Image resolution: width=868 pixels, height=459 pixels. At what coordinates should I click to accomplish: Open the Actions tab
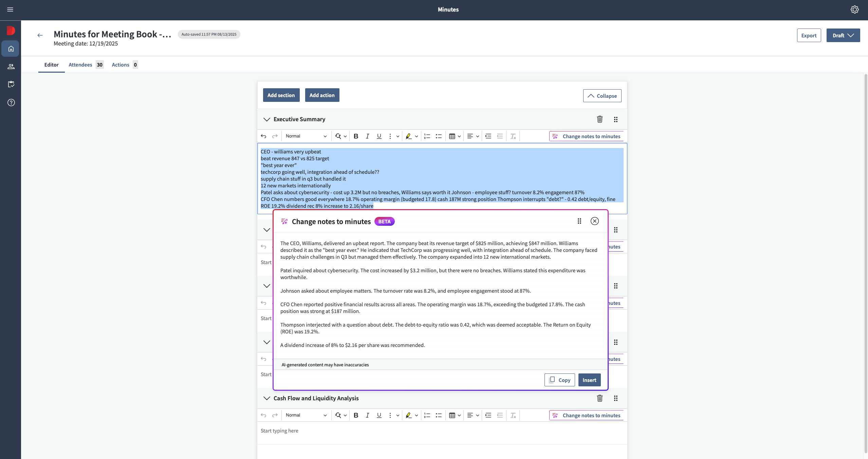121,65
